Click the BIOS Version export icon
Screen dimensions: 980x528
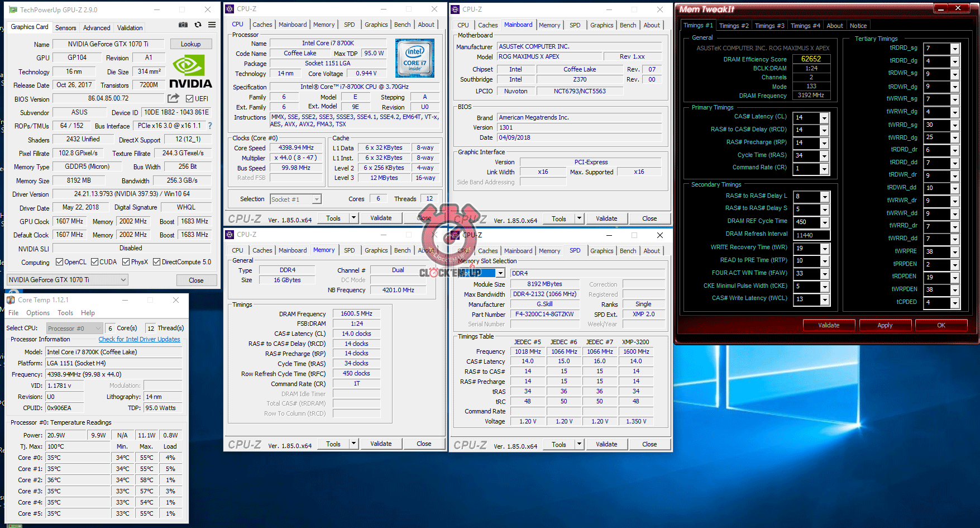174,98
